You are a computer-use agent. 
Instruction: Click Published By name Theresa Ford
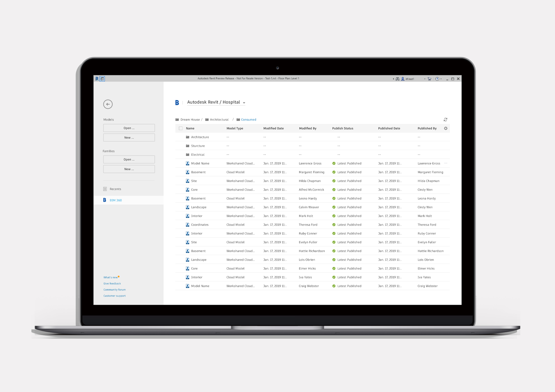tap(427, 225)
